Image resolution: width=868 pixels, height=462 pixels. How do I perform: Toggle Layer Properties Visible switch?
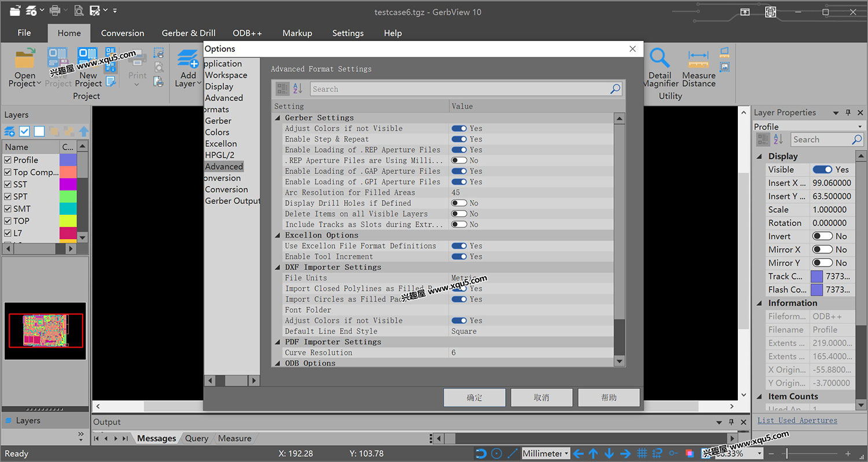point(822,169)
